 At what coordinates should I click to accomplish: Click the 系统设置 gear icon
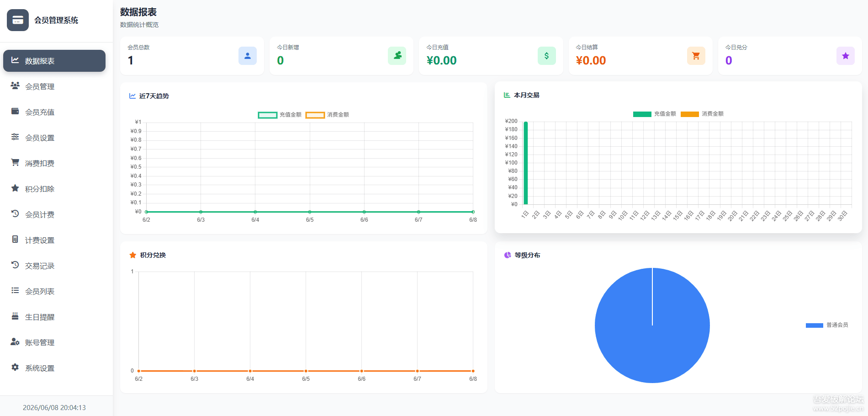[15, 367]
